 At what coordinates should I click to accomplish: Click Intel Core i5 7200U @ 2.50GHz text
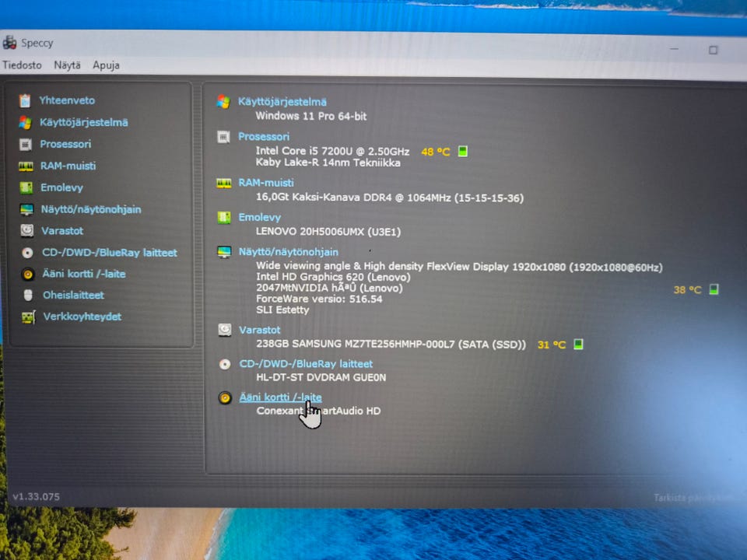click(332, 151)
